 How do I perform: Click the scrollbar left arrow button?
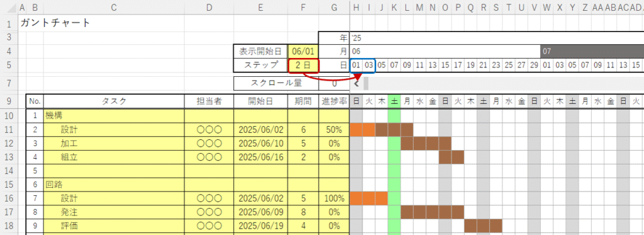[356, 83]
